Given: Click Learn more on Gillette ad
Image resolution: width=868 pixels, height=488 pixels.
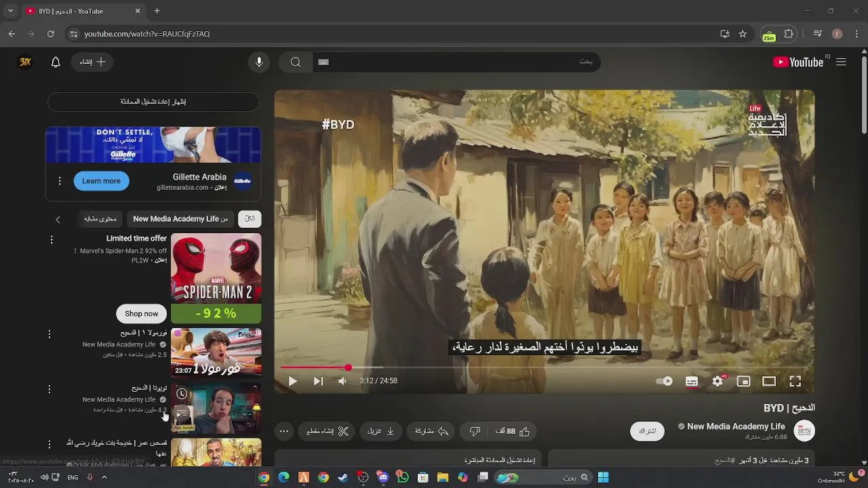Looking at the screenshot, I should click(101, 181).
